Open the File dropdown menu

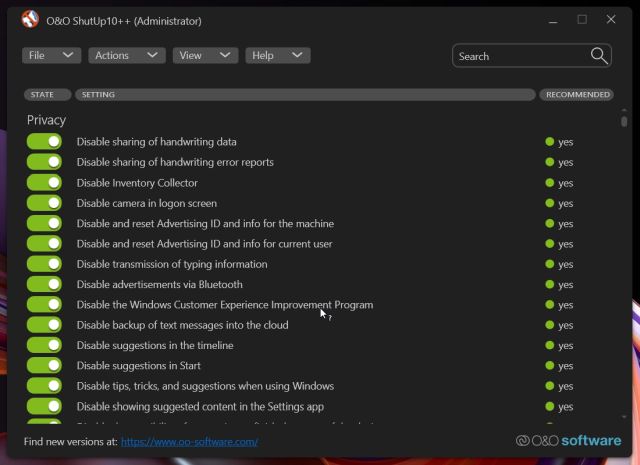(51, 55)
